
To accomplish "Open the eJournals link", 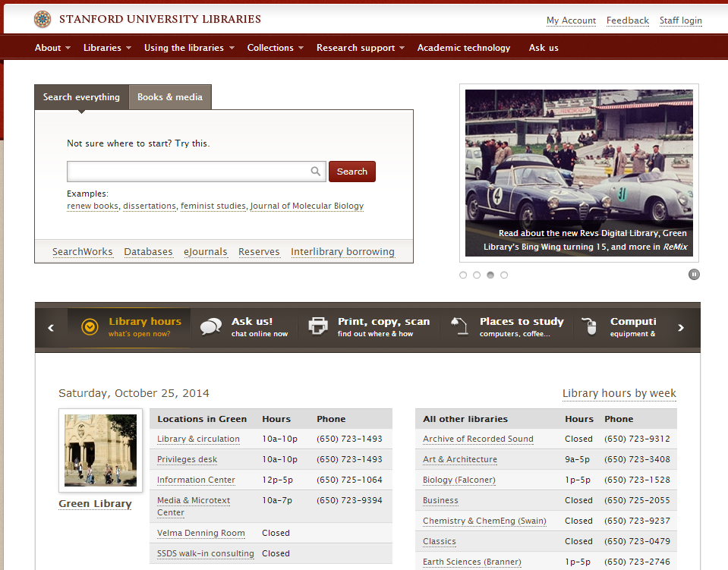I will coord(205,251).
